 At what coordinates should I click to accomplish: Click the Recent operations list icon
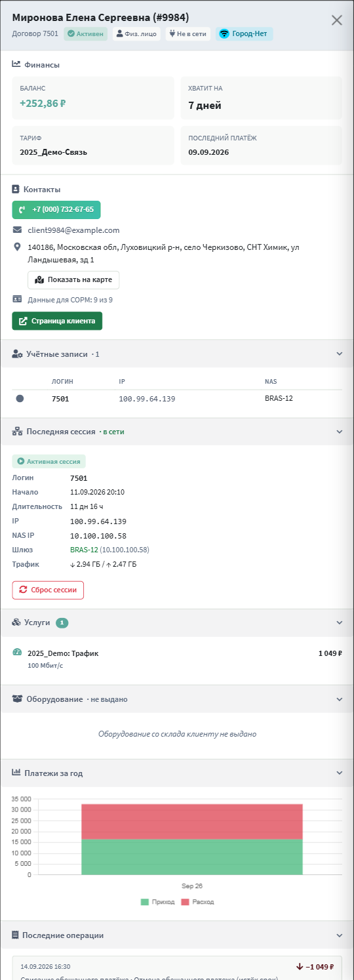(x=16, y=935)
